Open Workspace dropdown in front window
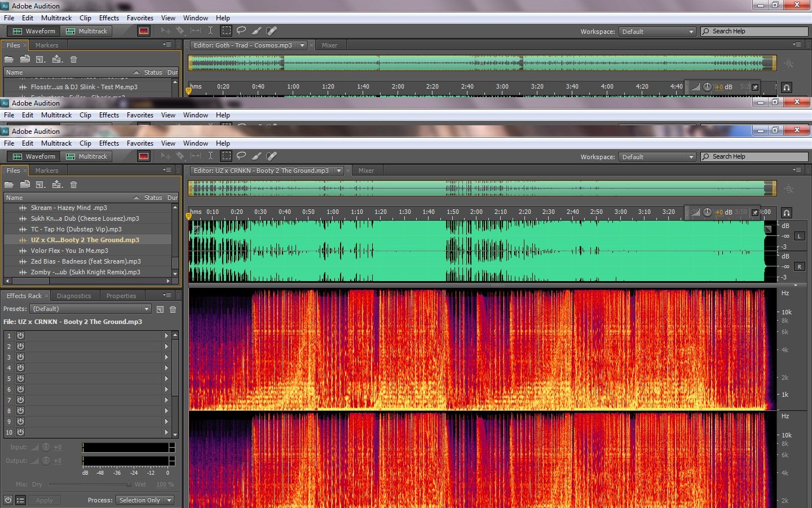812x508 pixels. pos(657,157)
